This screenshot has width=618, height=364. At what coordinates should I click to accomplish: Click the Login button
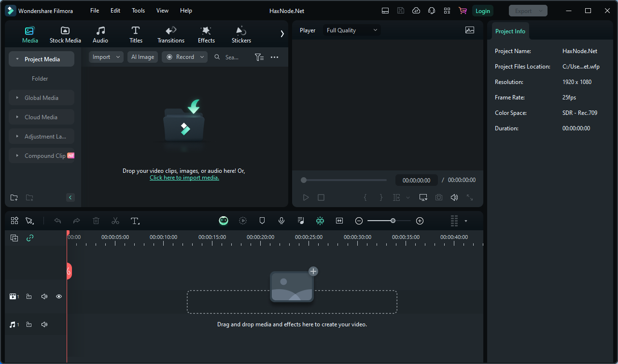tap(482, 11)
